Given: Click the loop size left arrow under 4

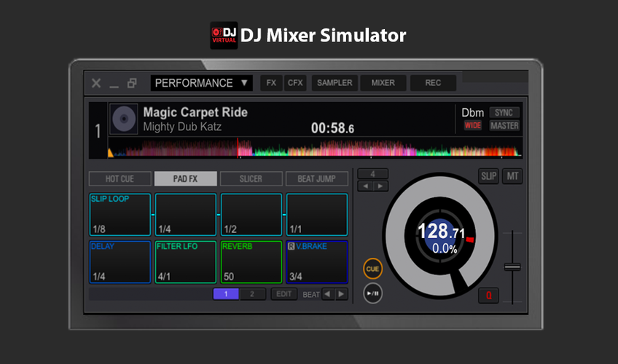Looking at the screenshot, I should (x=365, y=186).
